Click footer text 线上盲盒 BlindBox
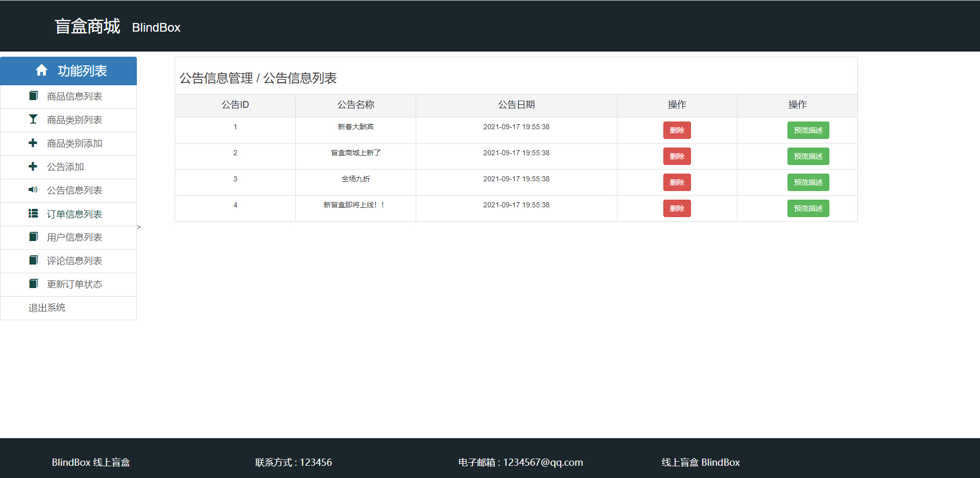980x478 pixels. [x=701, y=462]
